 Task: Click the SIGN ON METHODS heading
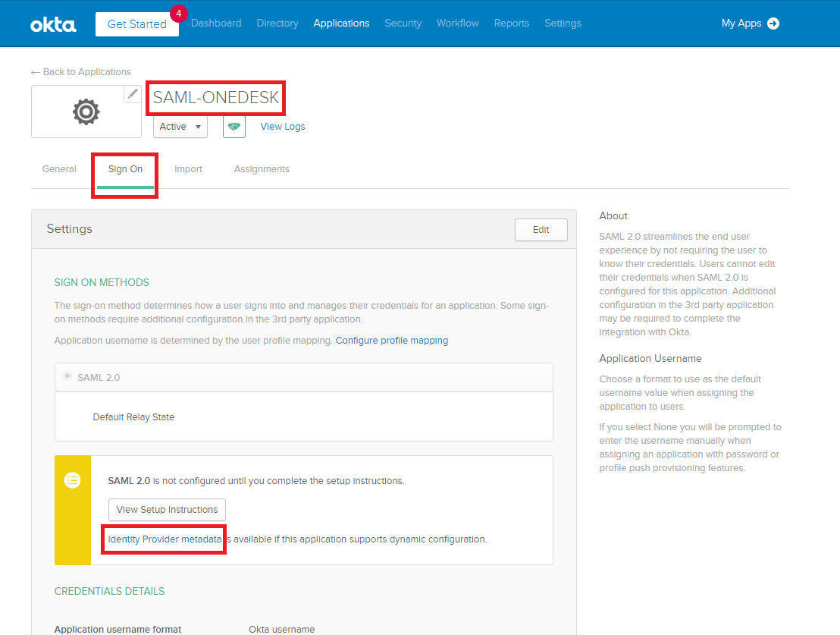click(102, 282)
